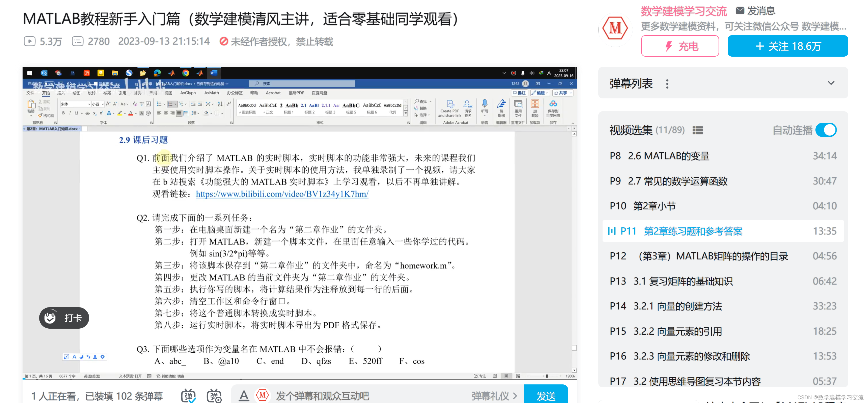Open the Chrome icon in the taskbar

coord(186,73)
